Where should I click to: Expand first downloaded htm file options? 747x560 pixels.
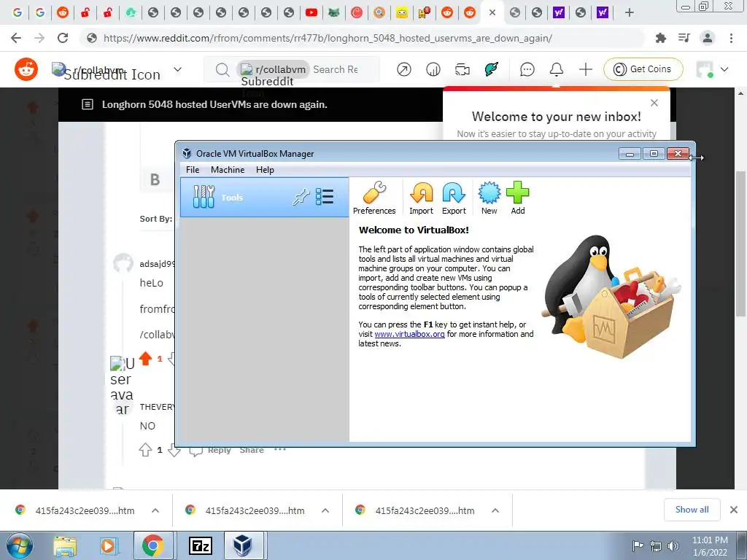155,510
